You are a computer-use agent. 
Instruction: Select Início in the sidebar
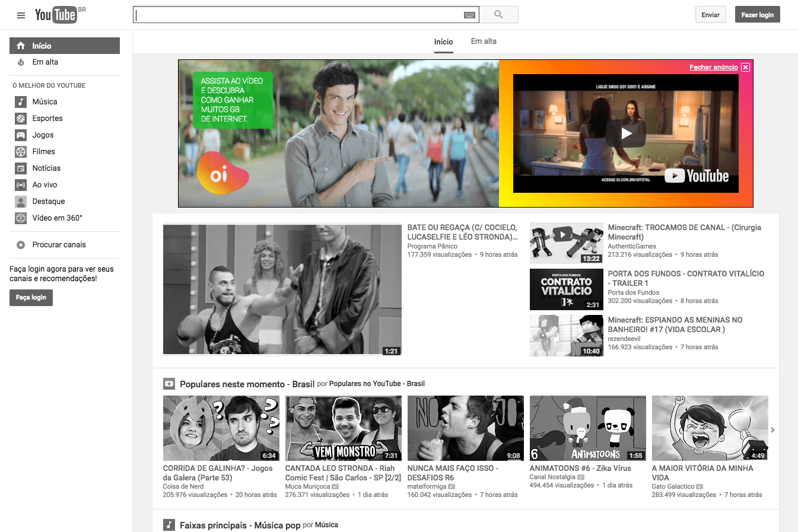pos(65,46)
